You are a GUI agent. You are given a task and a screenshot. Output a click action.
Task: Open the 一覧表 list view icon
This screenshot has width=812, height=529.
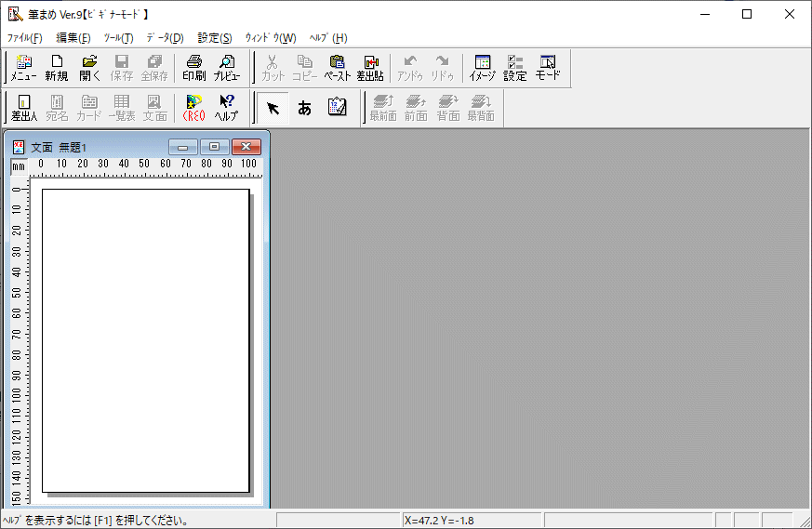click(x=122, y=108)
